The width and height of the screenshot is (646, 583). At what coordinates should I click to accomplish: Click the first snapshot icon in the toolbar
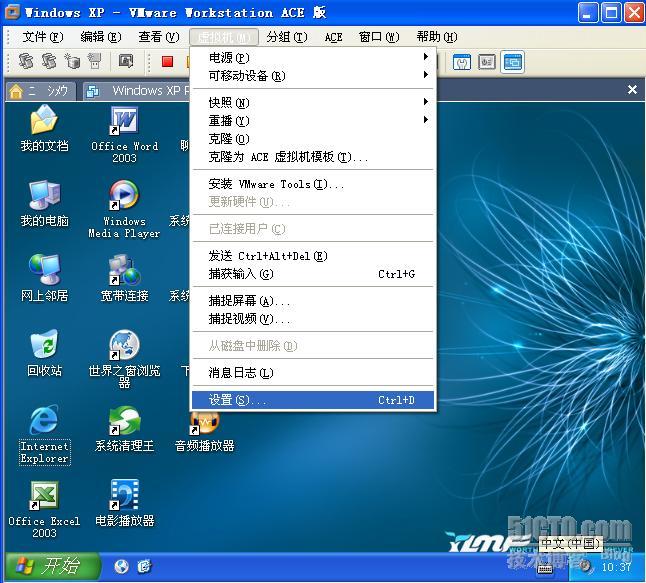coord(26,61)
